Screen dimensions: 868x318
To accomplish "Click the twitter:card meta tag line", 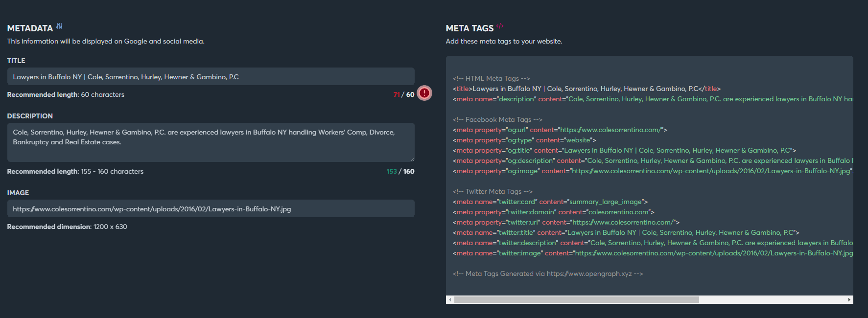I will pyautogui.click(x=550, y=202).
